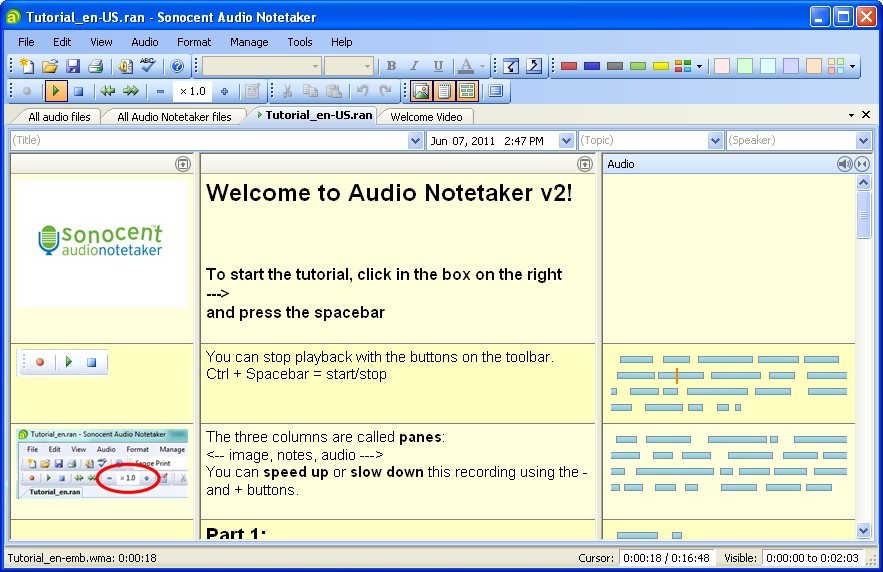Save the project with the floppy disk icon
This screenshot has height=572, width=883.
[73, 66]
